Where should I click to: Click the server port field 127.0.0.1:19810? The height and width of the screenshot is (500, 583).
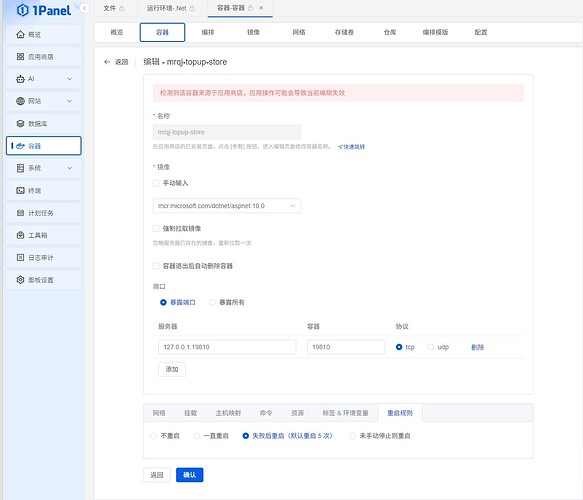tap(227, 347)
